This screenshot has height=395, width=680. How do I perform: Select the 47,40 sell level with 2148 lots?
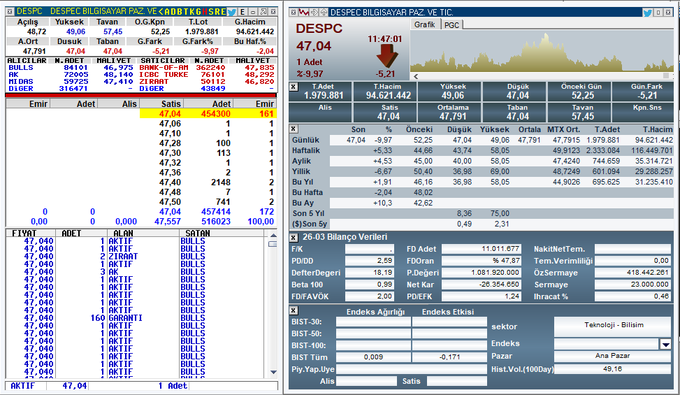tap(208, 183)
